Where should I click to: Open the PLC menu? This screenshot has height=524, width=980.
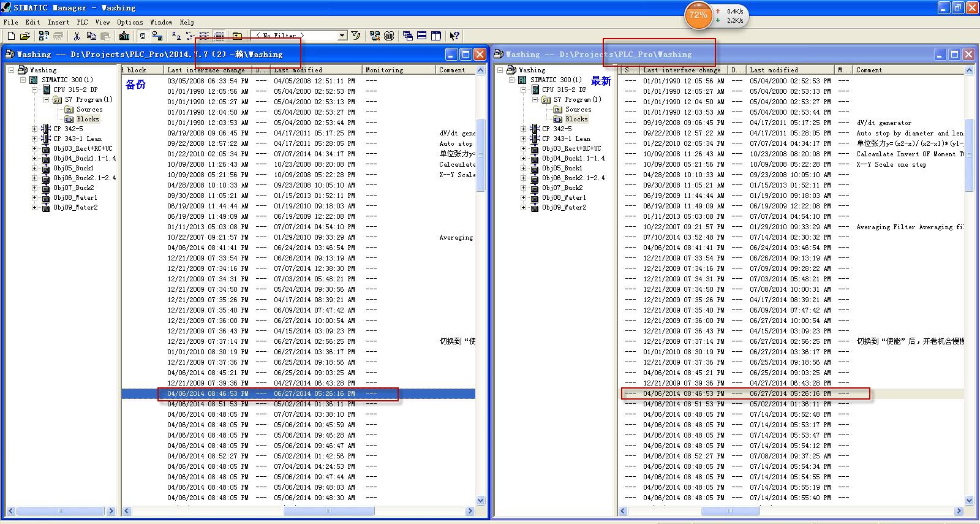tap(82, 22)
